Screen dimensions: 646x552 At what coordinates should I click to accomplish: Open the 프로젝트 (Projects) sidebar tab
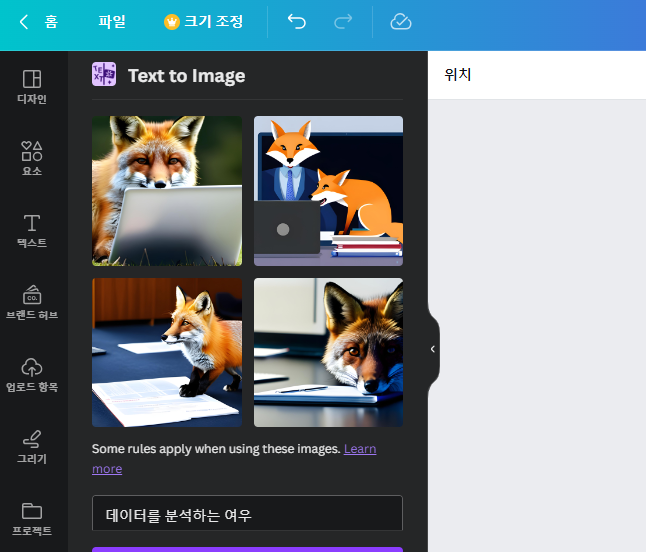click(x=32, y=519)
